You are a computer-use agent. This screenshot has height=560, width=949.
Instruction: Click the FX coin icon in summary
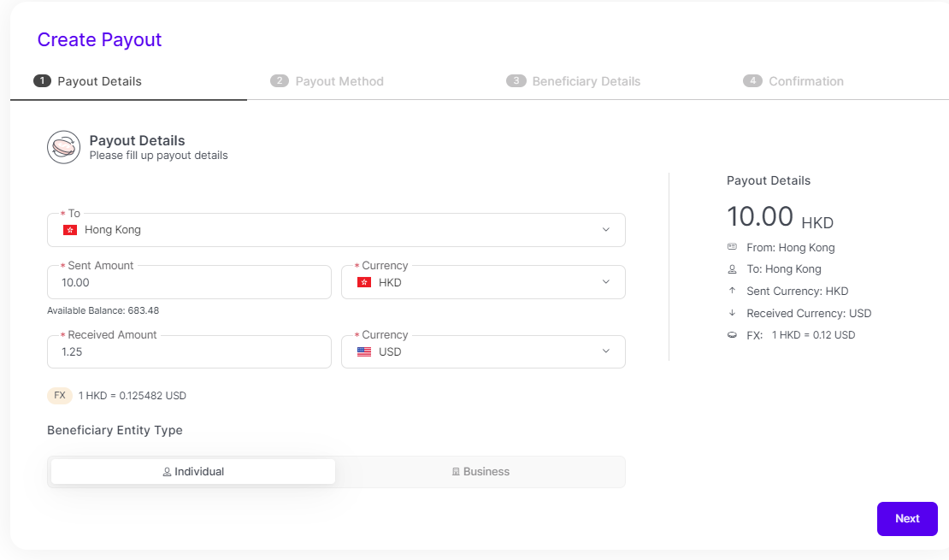(732, 335)
